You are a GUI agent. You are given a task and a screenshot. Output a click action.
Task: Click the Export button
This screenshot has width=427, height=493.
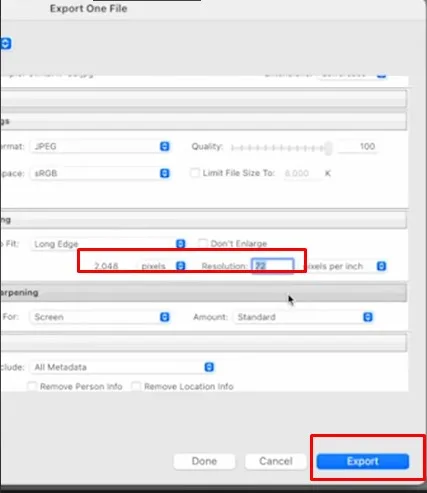point(363,461)
